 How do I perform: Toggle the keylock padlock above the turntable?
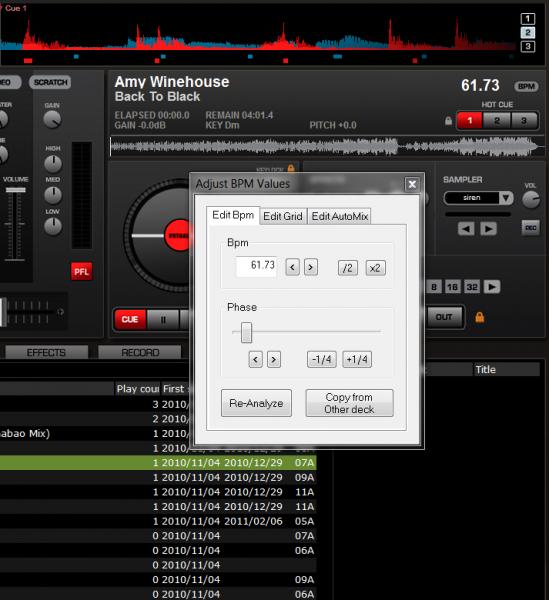(x=291, y=168)
